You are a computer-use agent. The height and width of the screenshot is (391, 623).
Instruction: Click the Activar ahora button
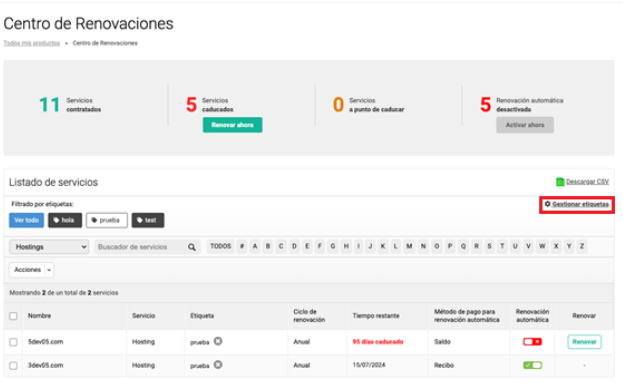click(x=525, y=125)
